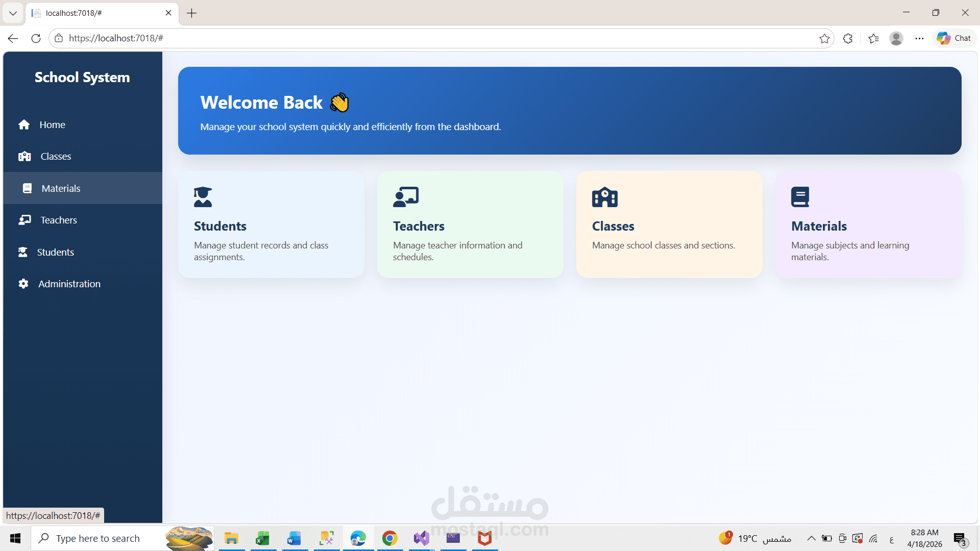Screen dimensions: 980x551
Task: Open Word from the taskbar
Action: coord(295,538)
